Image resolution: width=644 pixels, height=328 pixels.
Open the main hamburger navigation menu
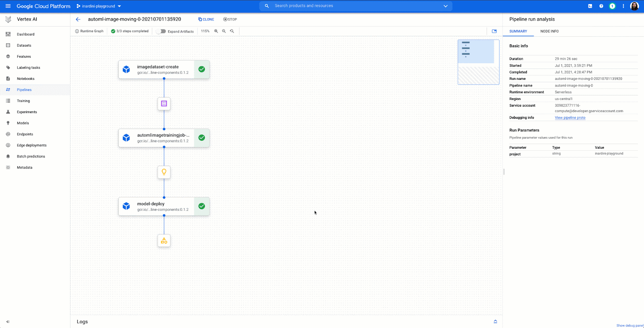click(x=8, y=6)
